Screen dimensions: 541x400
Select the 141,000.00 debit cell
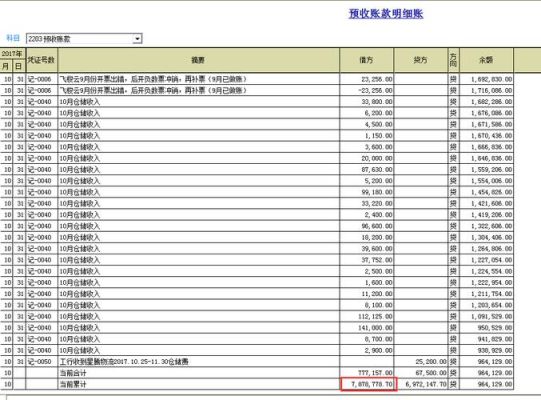click(x=366, y=328)
